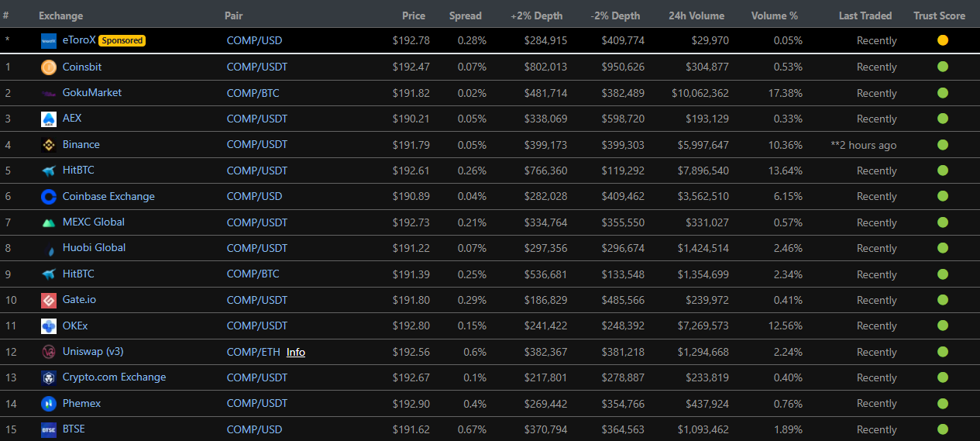The width and height of the screenshot is (980, 441).
Task: Open the eToroX exchange link
Action: click(79, 40)
